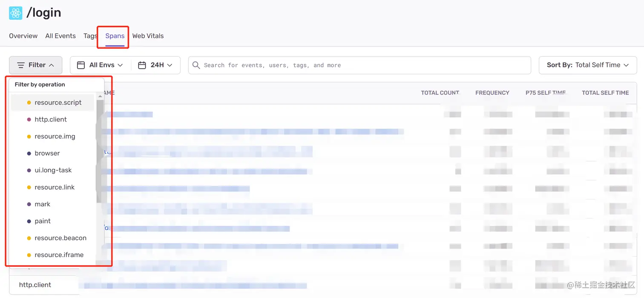Choose resource.iframe in the filter list

(52, 255)
